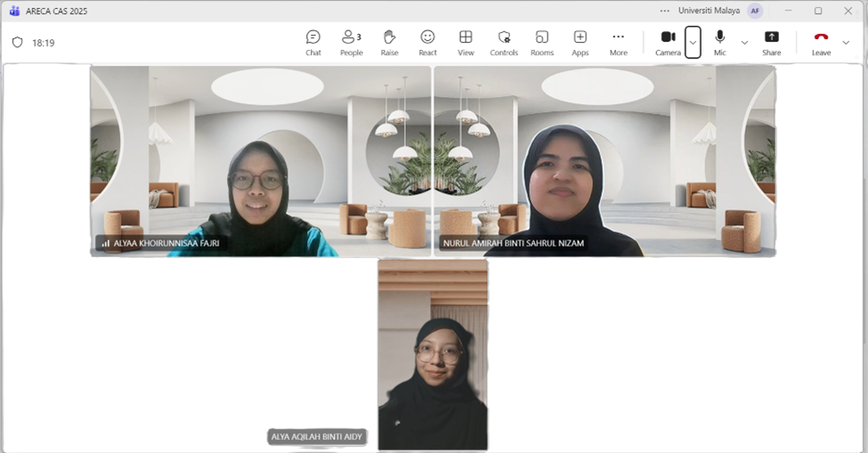Click the signal strength icon beside ALYAA
The height and width of the screenshot is (453, 868).
pyautogui.click(x=105, y=243)
